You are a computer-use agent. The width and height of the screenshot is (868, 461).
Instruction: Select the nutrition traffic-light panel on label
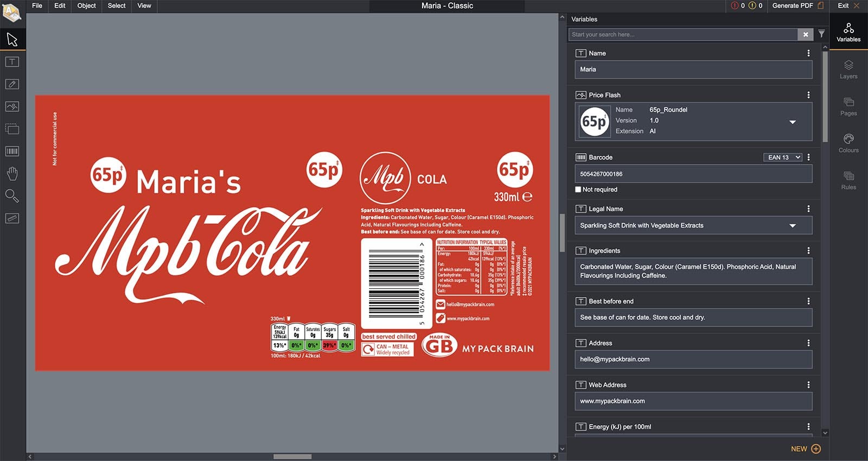312,337
